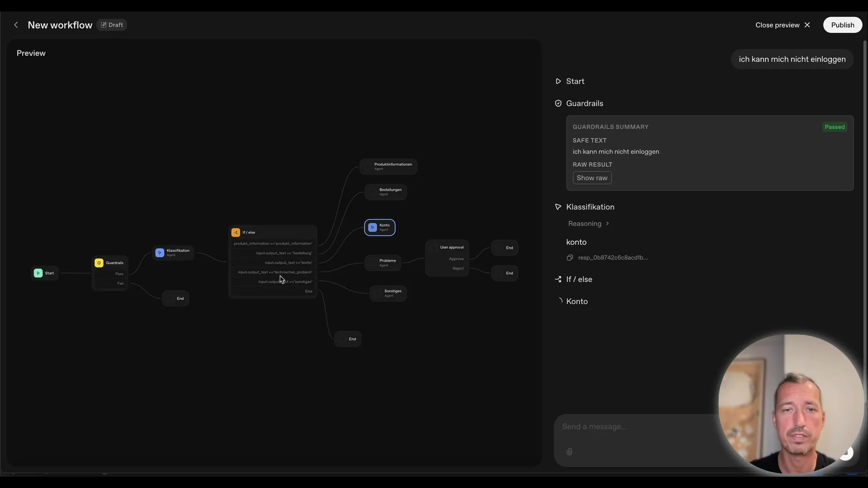
Task: Select the Probleme agent node
Action: tap(382, 263)
